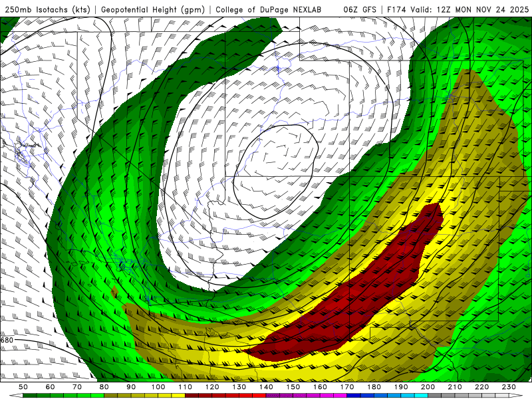The width and height of the screenshot is (532, 399).
Task: Click the '80' color bar label
Action: pyautogui.click(x=104, y=387)
